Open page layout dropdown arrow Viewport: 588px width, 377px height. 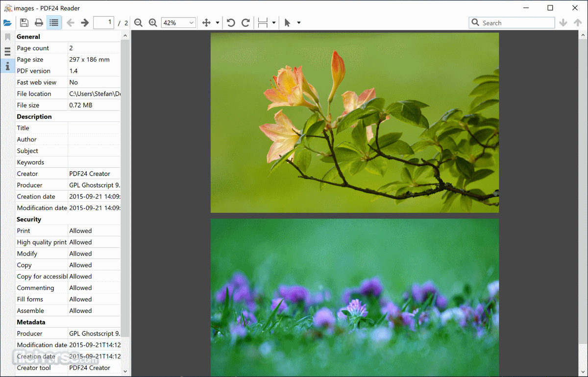[273, 23]
